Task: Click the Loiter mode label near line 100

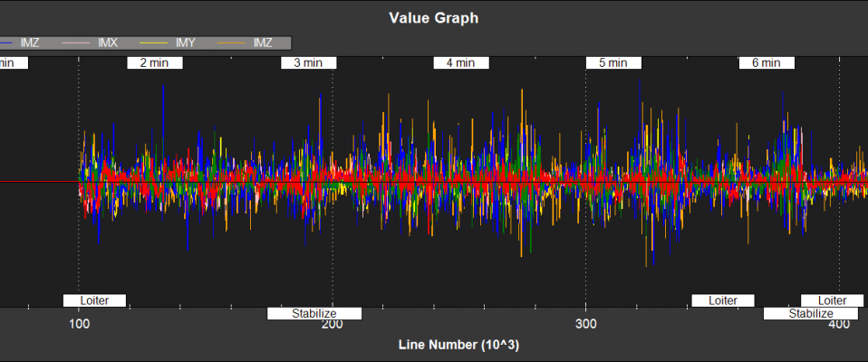Action: click(94, 300)
